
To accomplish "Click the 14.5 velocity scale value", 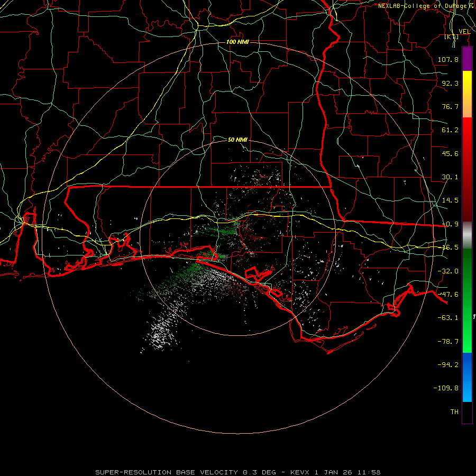I will coord(450,200).
